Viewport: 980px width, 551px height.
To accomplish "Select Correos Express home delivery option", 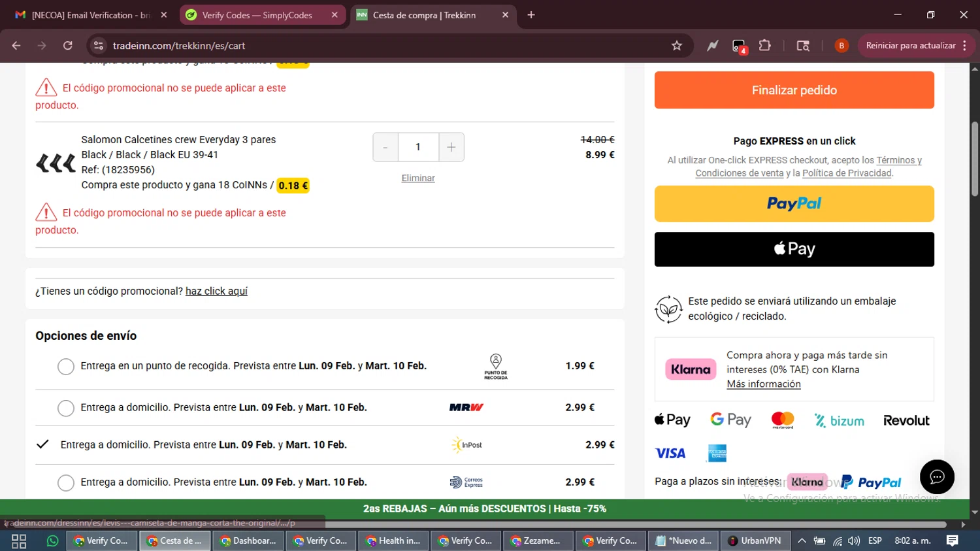I will tap(66, 482).
